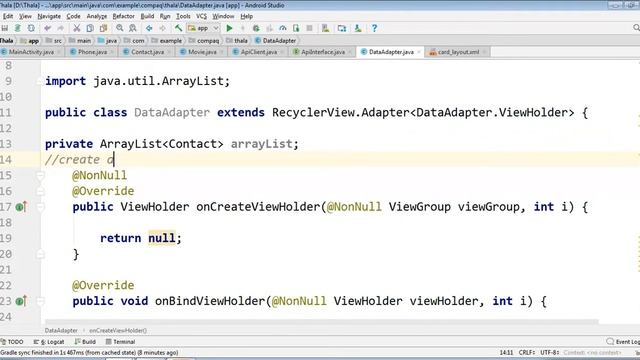This screenshot has height=360, width=640.
Task: Toggle fold marker at line 20
Action: pos(40,254)
